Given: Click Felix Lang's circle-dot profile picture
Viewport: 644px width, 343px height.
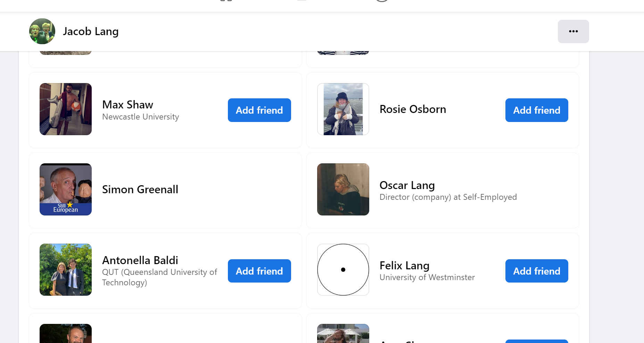Looking at the screenshot, I should [x=343, y=270].
